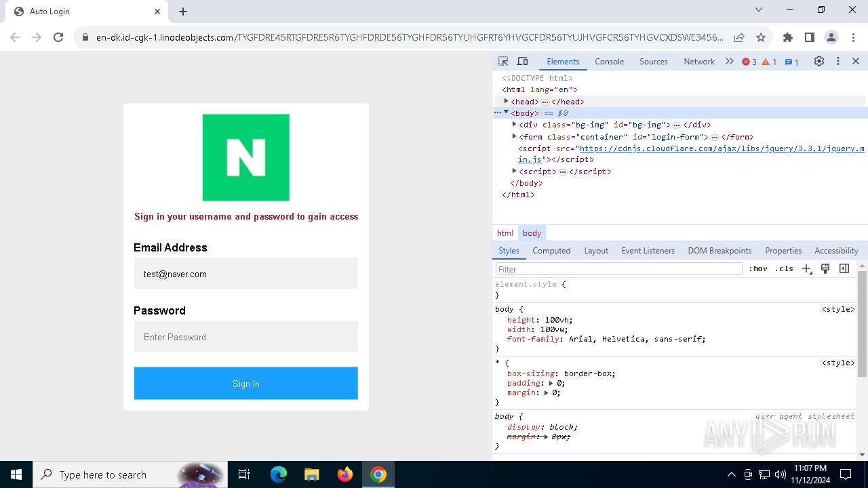Image resolution: width=868 pixels, height=488 pixels.
Task: Expand the margin shorthand in the * rule
Action: pos(547,392)
